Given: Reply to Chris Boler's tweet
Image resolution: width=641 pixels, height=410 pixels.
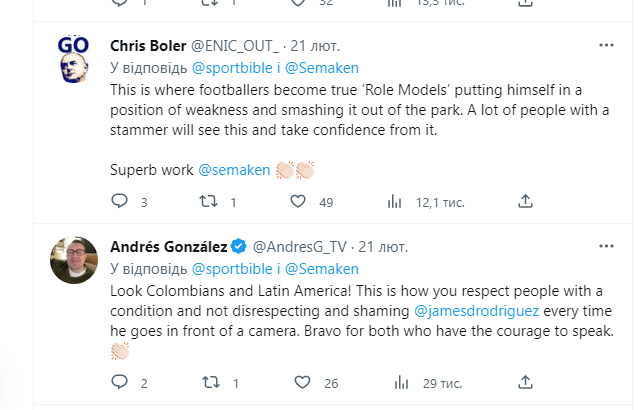Looking at the screenshot, I should (x=119, y=202).
